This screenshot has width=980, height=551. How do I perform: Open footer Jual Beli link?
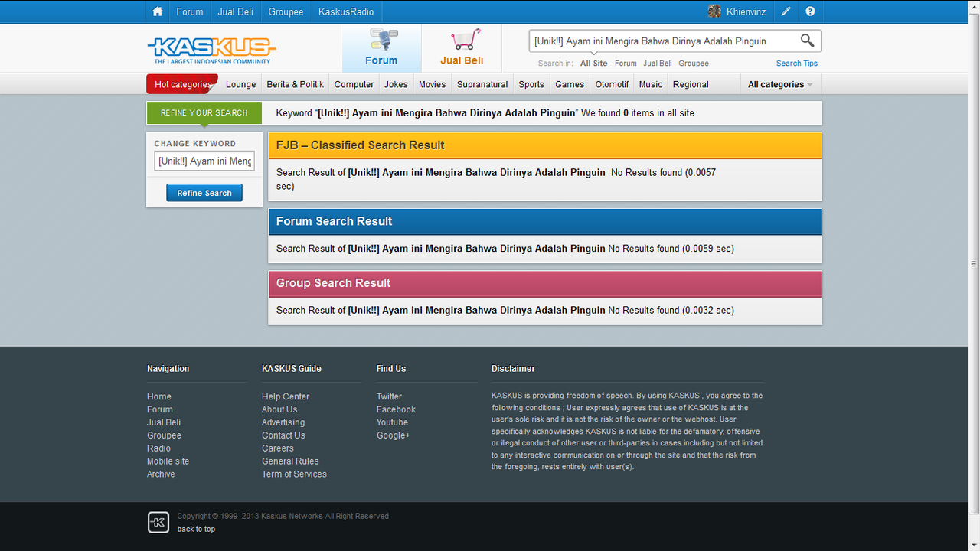tap(164, 422)
